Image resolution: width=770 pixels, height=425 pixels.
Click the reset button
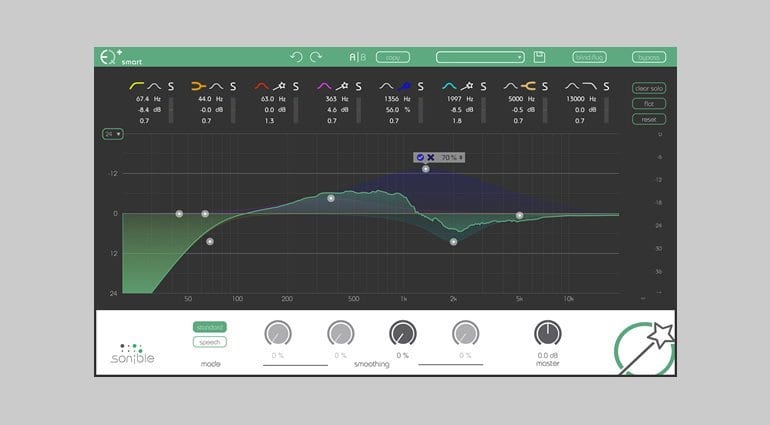[x=649, y=119]
